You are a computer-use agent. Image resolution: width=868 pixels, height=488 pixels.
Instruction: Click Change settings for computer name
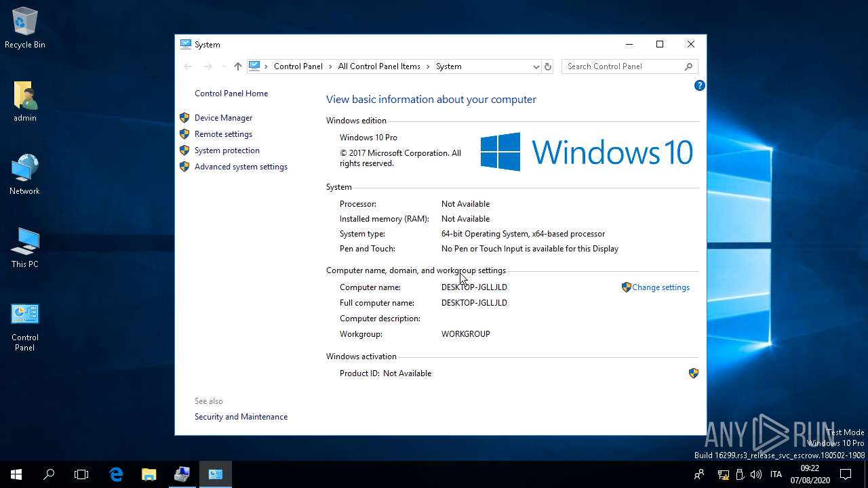coord(660,287)
